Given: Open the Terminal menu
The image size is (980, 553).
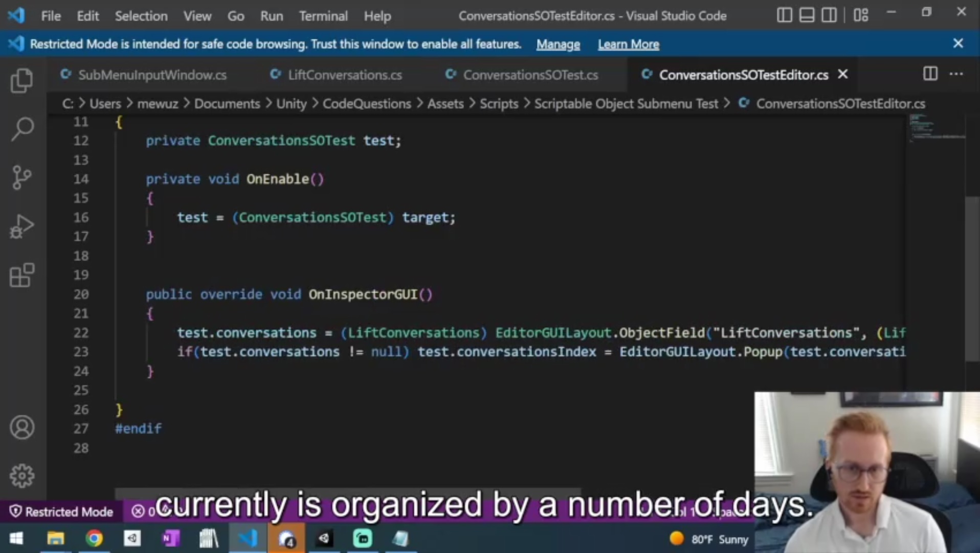Looking at the screenshot, I should tap(323, 16).
